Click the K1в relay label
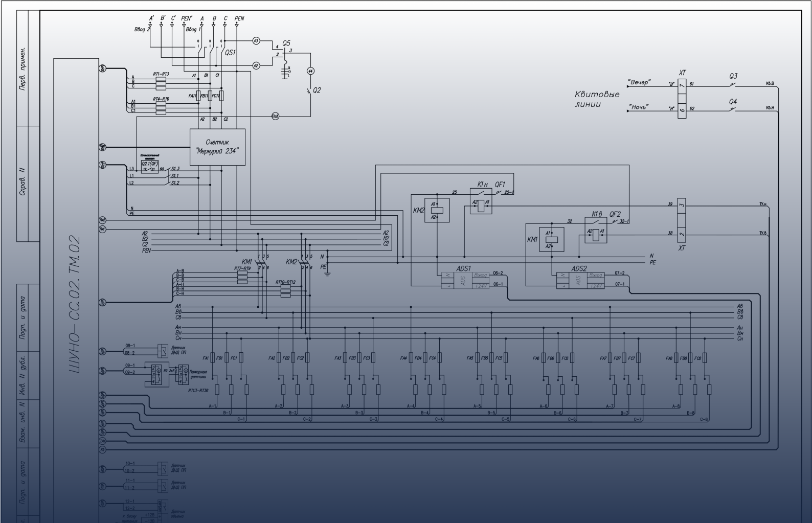 (x=598, y=214)
